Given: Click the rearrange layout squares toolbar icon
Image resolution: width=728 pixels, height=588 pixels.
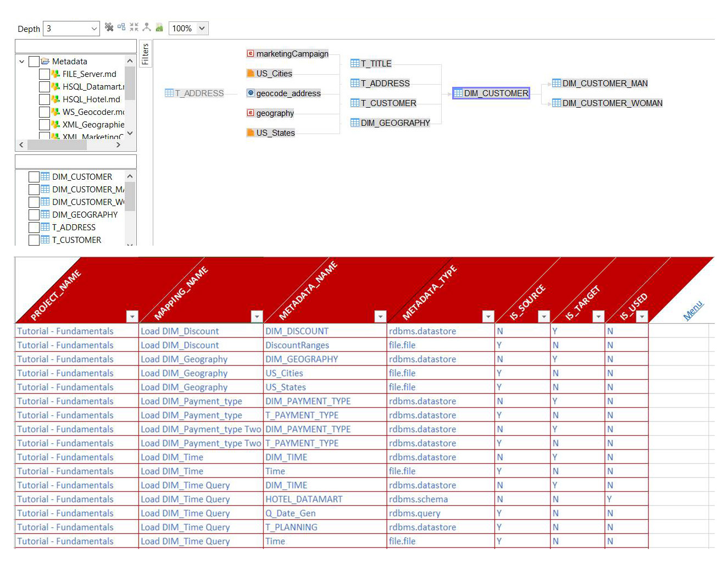Looking at the screenshot, I should (121, 27).
